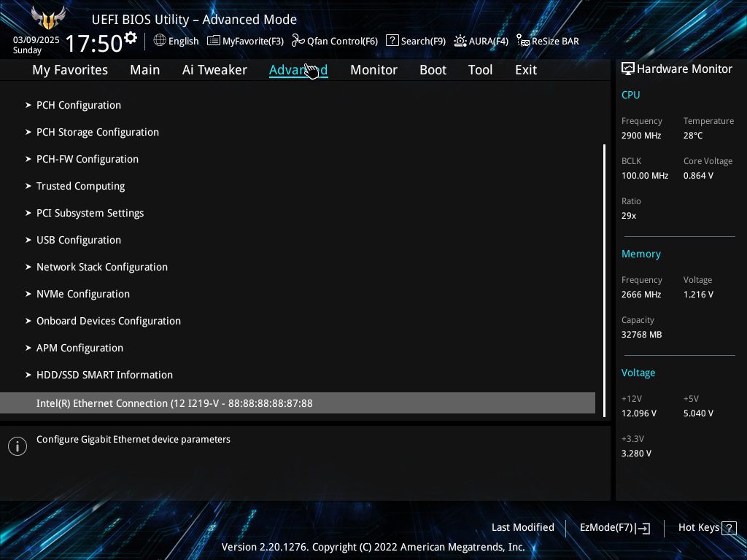Click the globe language icon
Screen dimensions: 747x560
[x=160, y=41]
